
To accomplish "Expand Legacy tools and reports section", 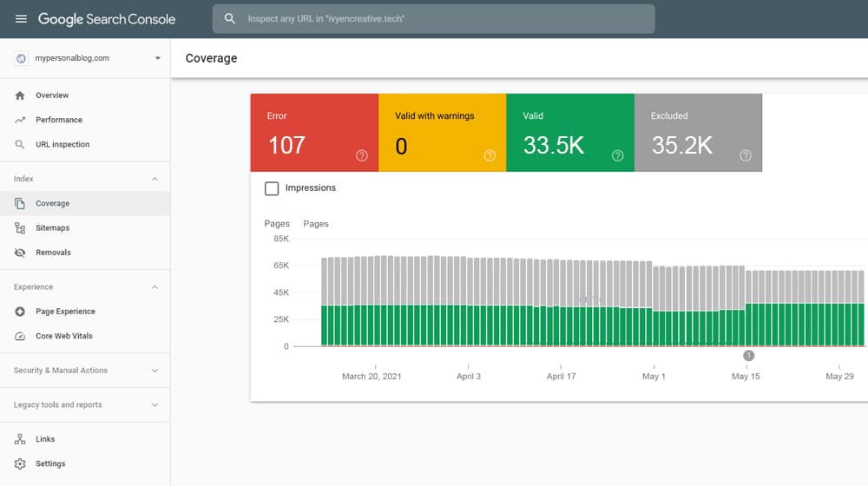I will pos(85,404).
